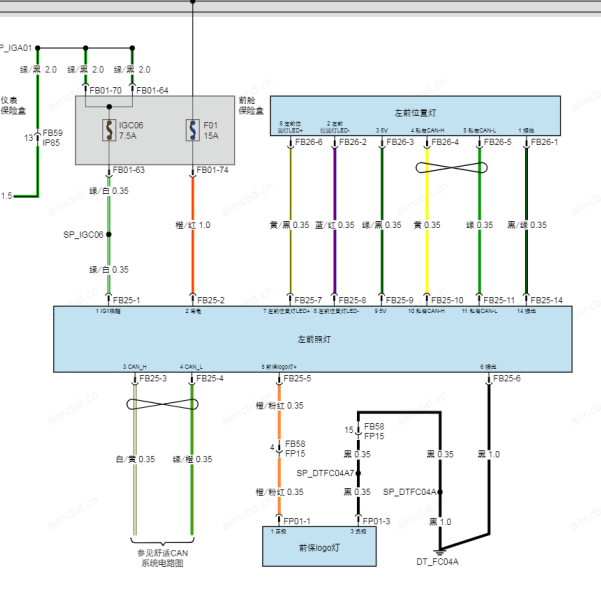
Task: Click connector label FB26-4
Action: [x=445, y=142]
